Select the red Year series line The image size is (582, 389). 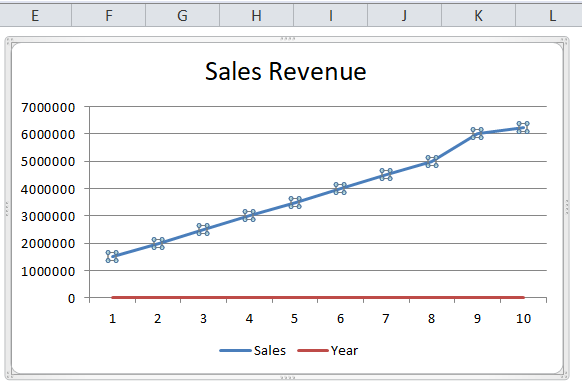[x=318, y=297]
